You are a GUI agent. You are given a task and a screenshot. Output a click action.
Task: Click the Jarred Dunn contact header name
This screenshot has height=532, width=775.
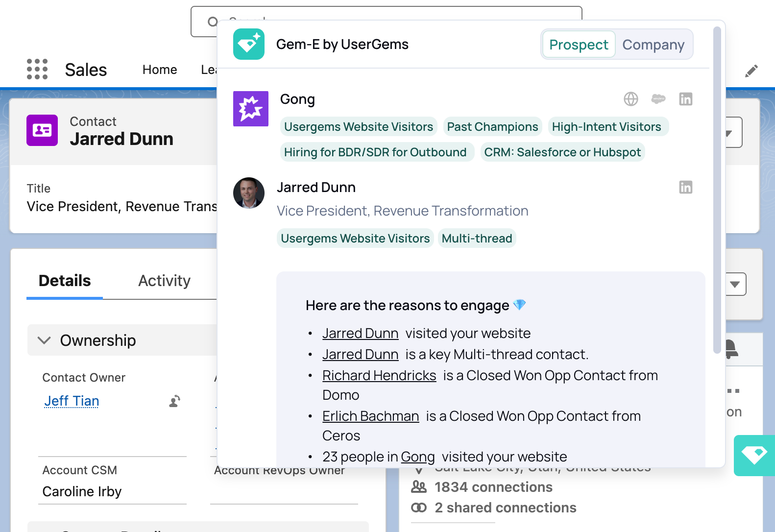pos(121,139)
